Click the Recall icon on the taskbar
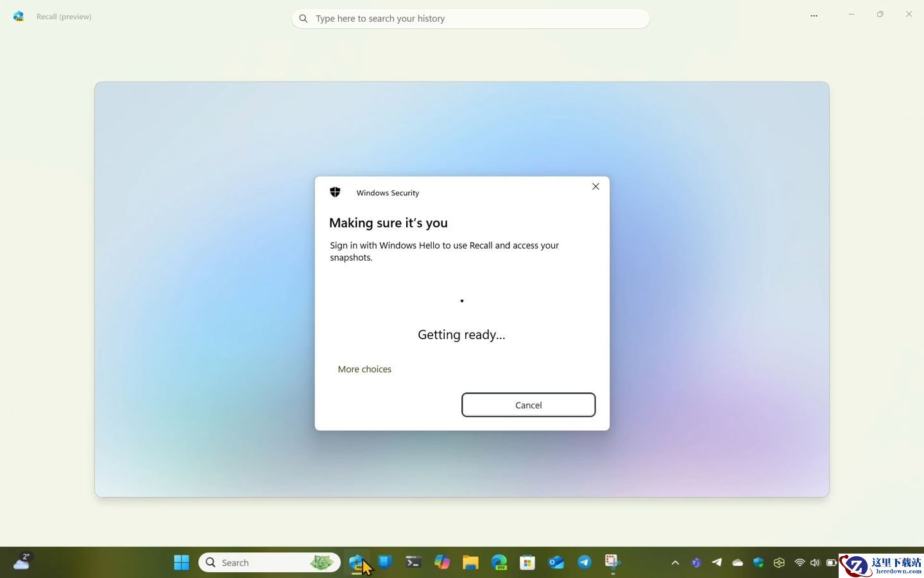 (x=357, y=563)
